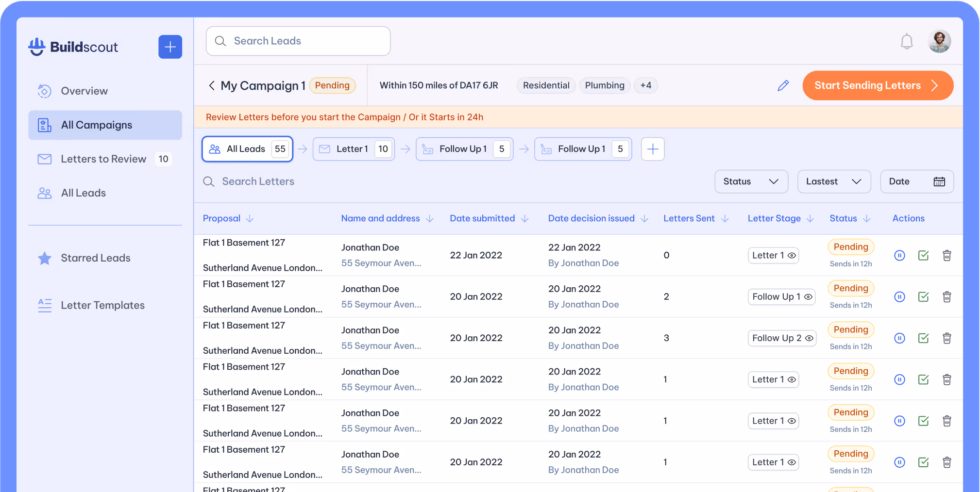Add a new campaign stage with plus

pos(653,149)
